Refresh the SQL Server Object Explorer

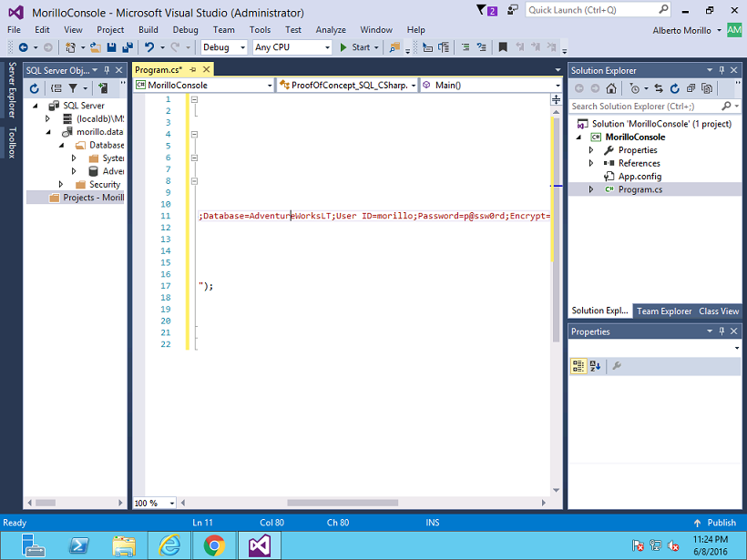tap(34, 88)
